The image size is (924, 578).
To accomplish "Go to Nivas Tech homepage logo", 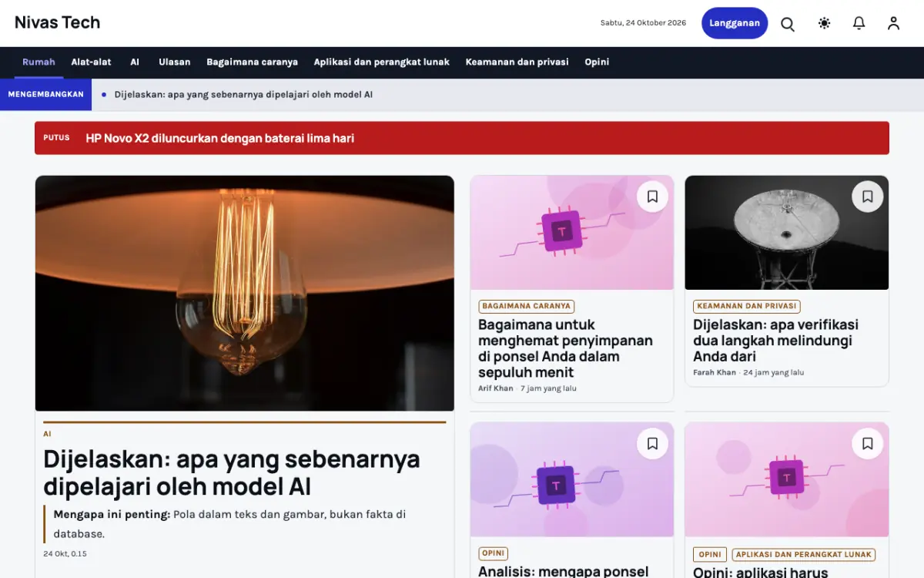I will tap(58, 23).
